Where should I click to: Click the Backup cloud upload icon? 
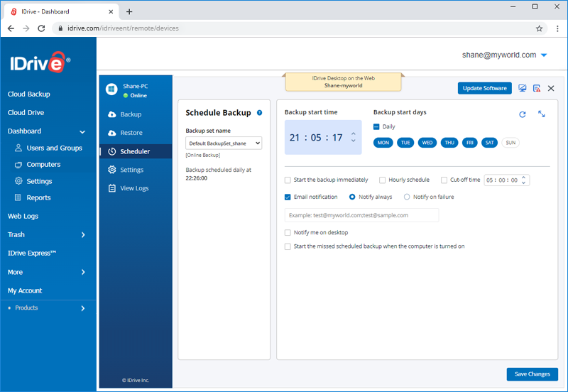click(112, 114)
